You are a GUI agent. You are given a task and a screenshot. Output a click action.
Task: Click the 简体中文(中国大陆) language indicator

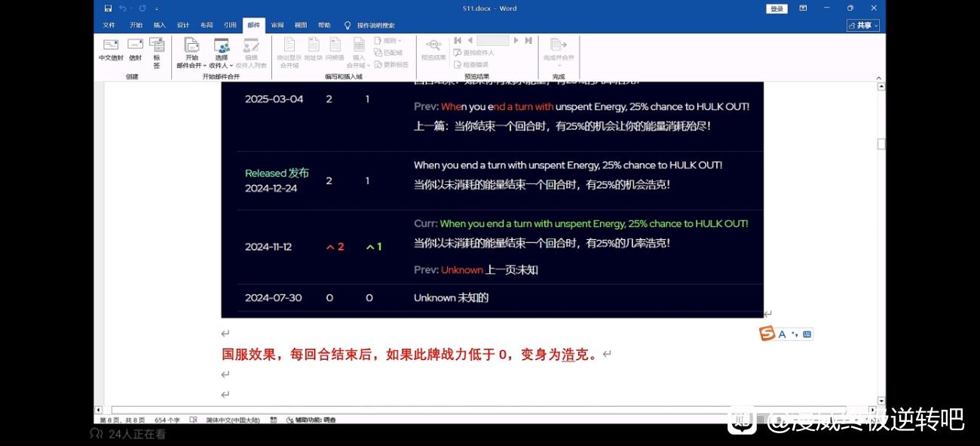click(x=233, y=420)
